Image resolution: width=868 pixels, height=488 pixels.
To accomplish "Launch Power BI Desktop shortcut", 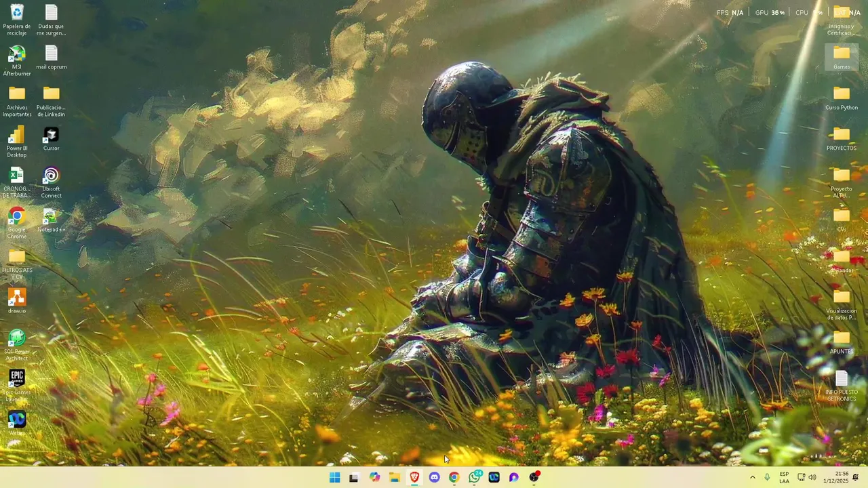I will (17, 142).
